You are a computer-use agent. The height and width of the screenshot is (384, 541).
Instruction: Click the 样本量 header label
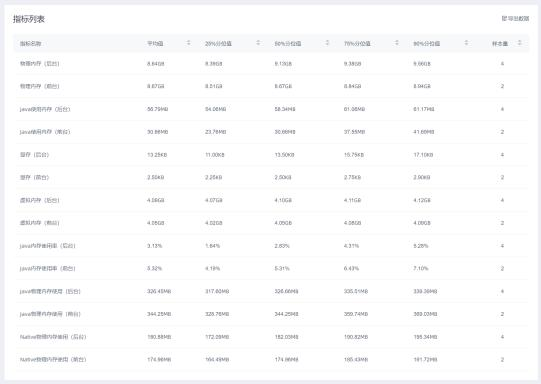[500, 43]
